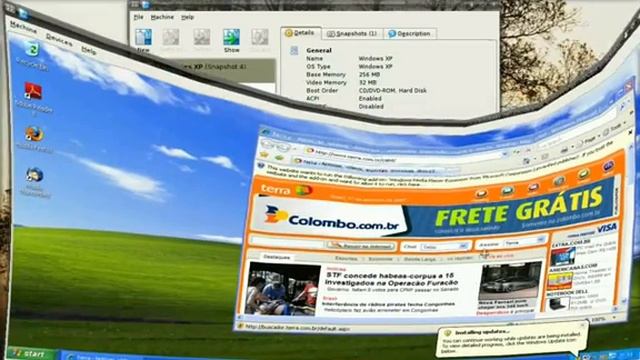The image size is (640, 360).
Task: Open Help menu in the VM window
Action: (x=88, y=50)
